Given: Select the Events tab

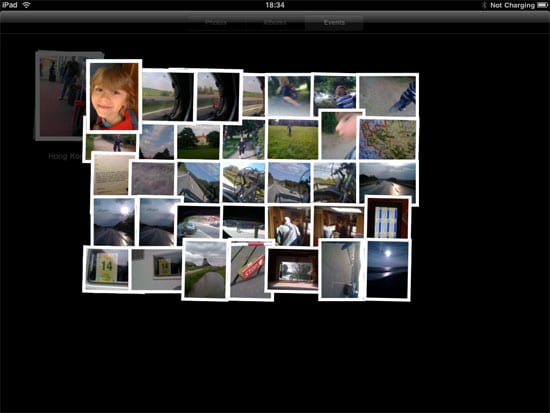Looking at the screenshot, I should [x=334, y=22].
